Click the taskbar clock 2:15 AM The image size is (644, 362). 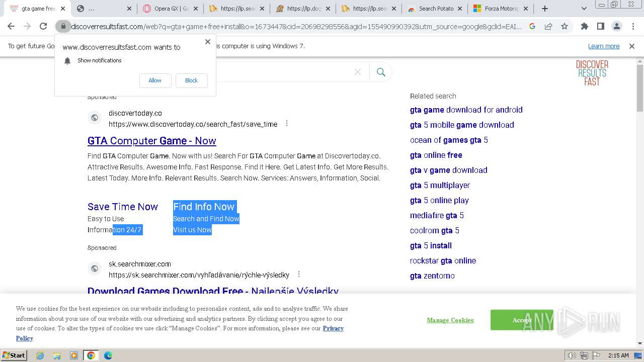coord(618,355)
